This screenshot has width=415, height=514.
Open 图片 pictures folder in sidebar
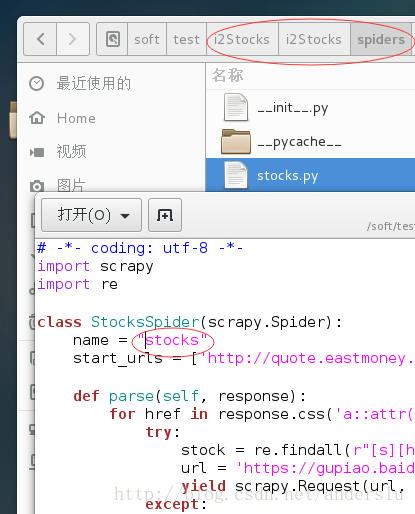click(x=71, y=185)
